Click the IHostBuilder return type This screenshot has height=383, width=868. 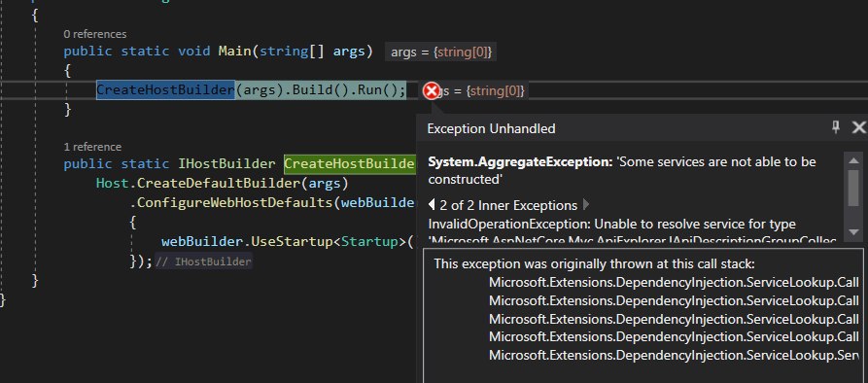[226, 164]
